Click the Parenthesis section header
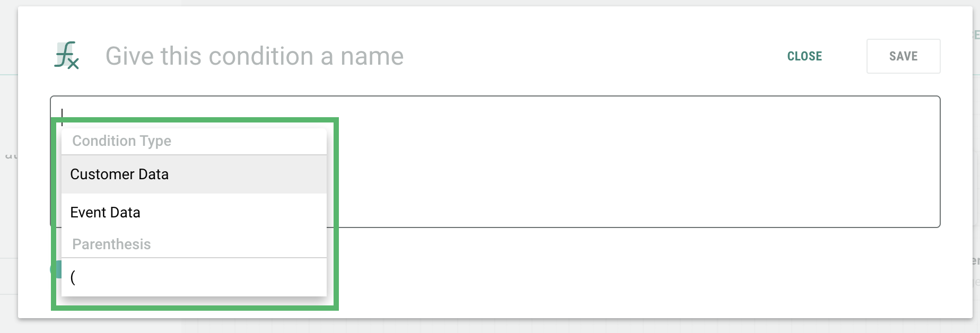The width and height of the screenshot is (980, 333). click(x=111, y=244)
